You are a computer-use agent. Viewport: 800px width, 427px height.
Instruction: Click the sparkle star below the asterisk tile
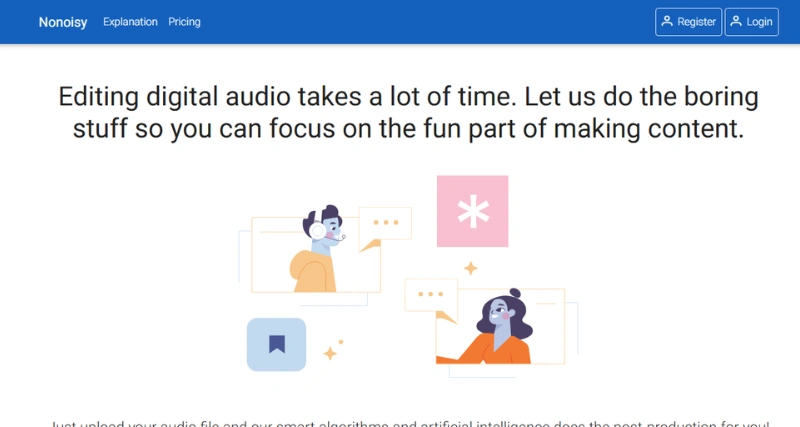tap(470, 268)
